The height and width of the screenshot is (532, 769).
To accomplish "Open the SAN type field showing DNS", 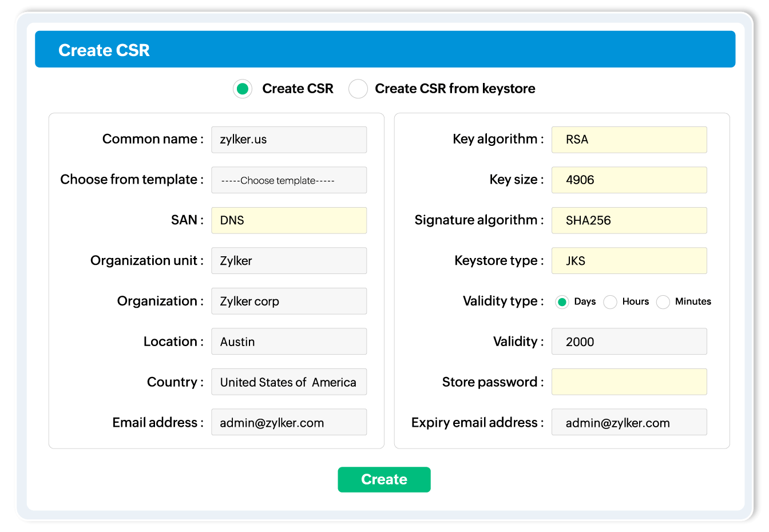I will click(x=289, y=220).
